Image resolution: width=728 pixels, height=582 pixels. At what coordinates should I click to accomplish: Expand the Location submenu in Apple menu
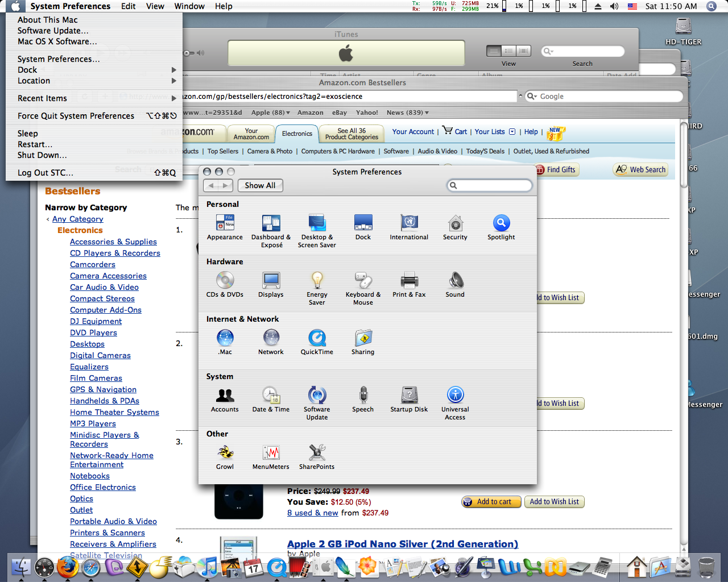[x=94, y=81]
